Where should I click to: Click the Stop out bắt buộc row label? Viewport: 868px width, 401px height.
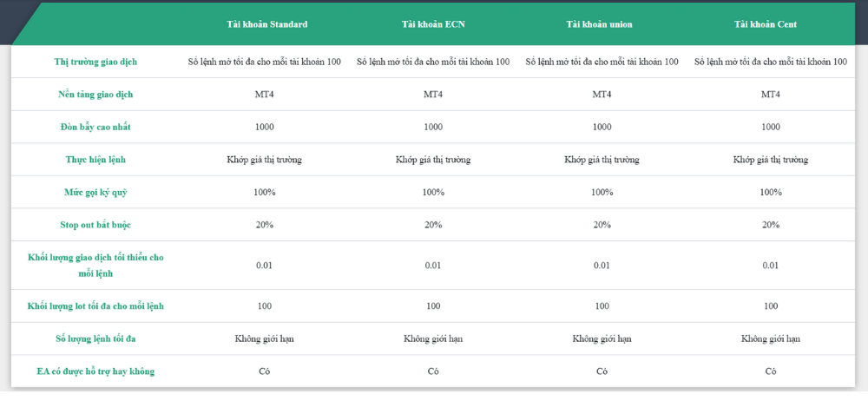coord(95,225)
